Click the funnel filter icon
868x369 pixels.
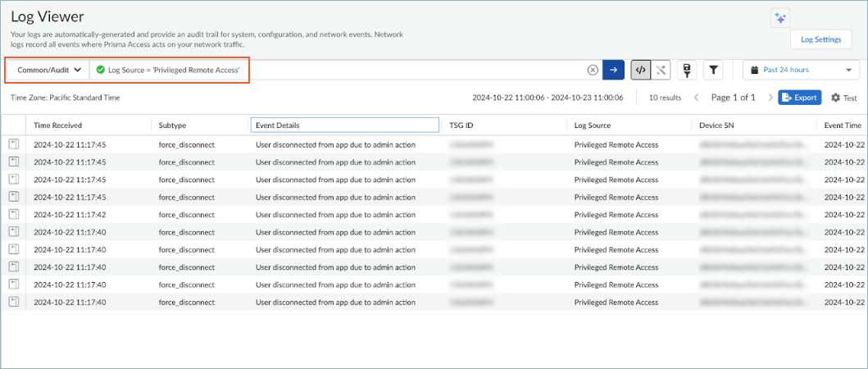click(714, 71)
